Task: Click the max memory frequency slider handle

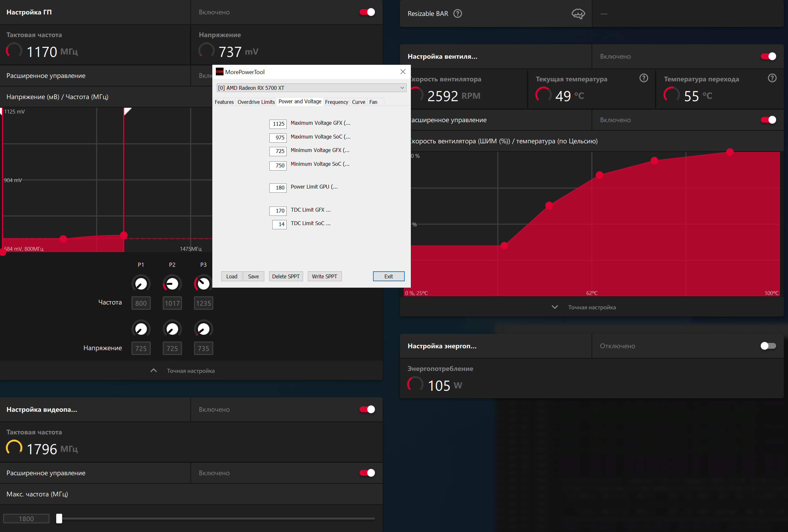Action: pos(59,519)
